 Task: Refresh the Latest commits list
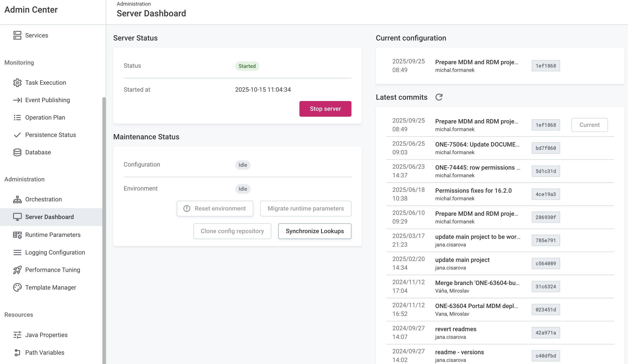coord(439,97)
